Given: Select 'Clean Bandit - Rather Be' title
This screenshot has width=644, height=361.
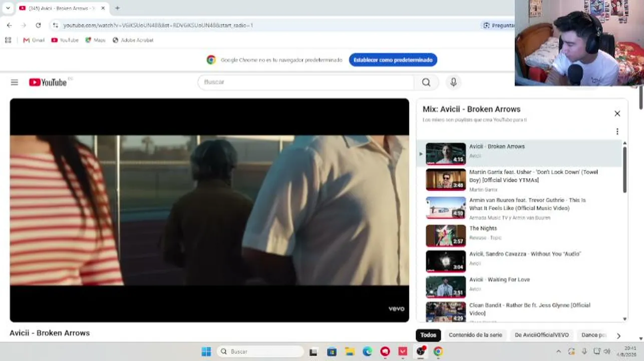Looking at the screenshot, I should point(529,309).
